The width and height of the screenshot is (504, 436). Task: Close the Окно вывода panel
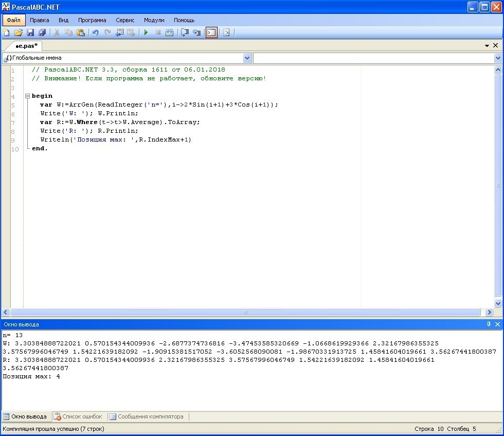pyautogui.click(x=498, y=324)
